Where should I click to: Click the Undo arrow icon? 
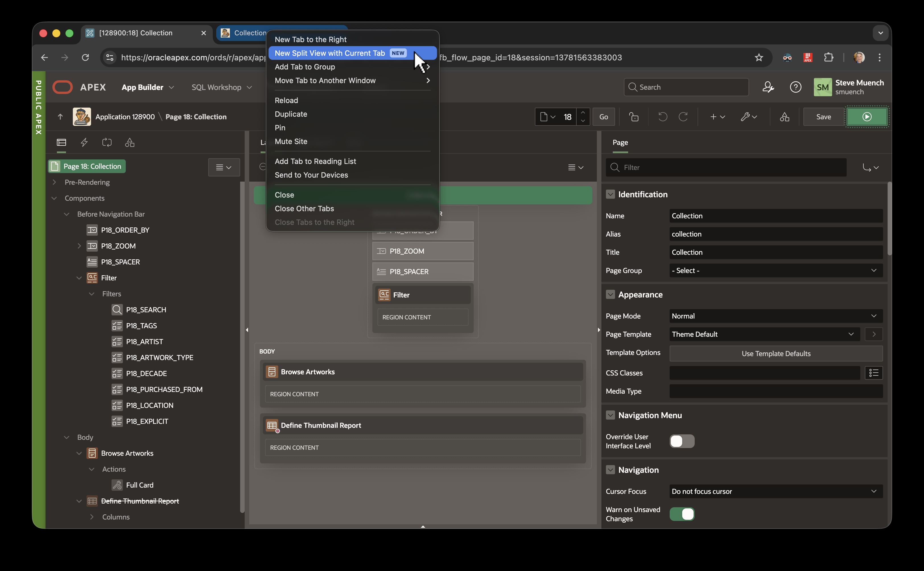(x=663, y=117)
